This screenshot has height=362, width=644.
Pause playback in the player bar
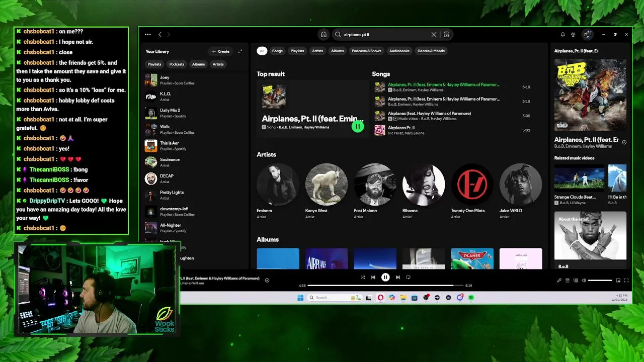point(385,277)
